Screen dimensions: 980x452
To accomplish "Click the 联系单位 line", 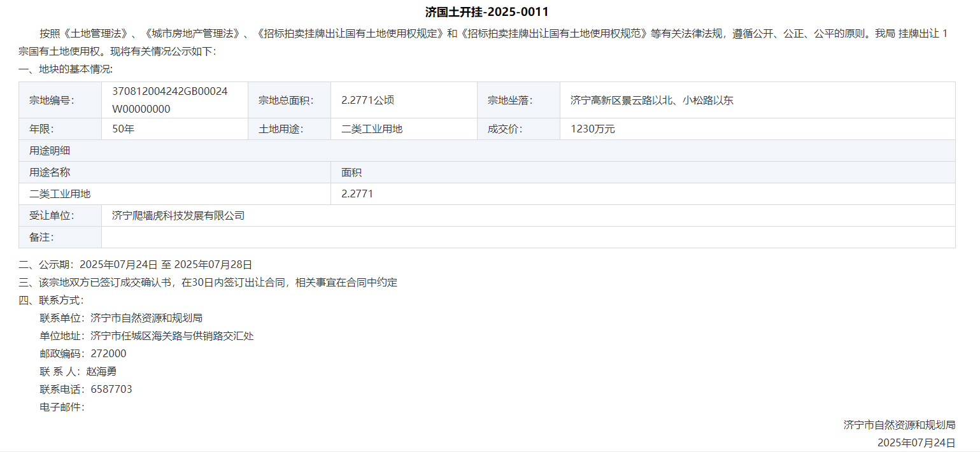I will tap(121, 318).
